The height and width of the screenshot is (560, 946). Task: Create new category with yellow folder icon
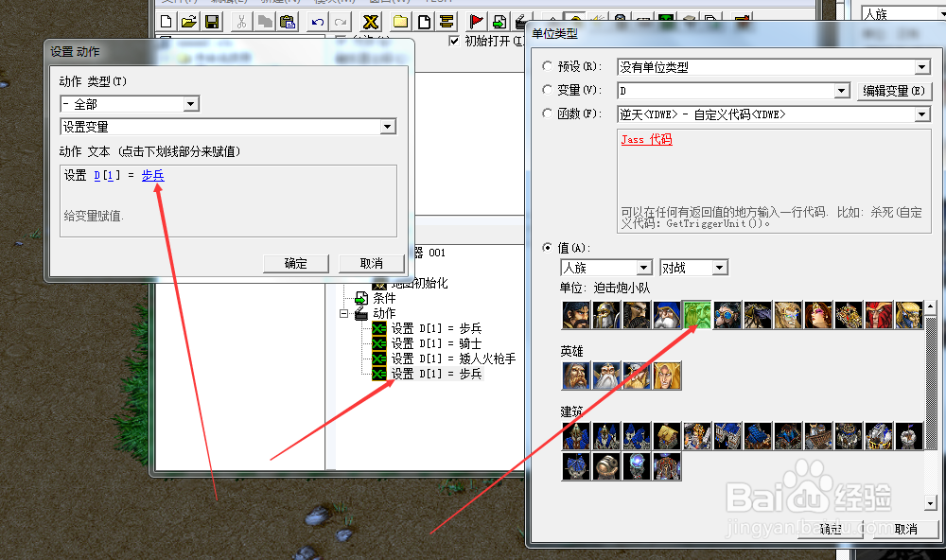click(x=400, y=23)
